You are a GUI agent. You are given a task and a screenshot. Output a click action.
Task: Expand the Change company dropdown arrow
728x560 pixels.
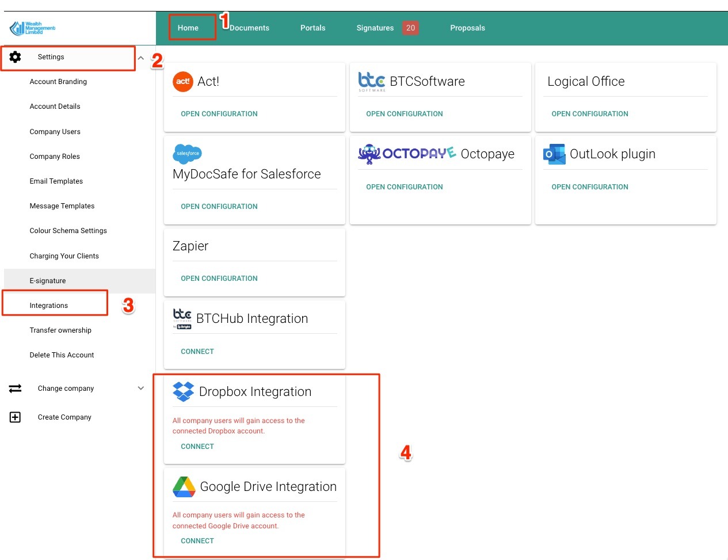pyautogui.click(x=141, y=388)
